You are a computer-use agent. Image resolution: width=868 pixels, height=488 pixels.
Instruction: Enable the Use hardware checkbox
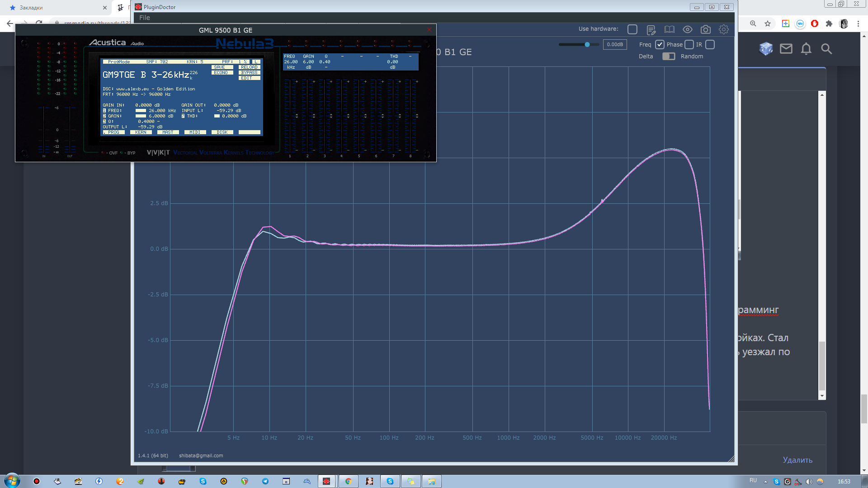point(632,30)
